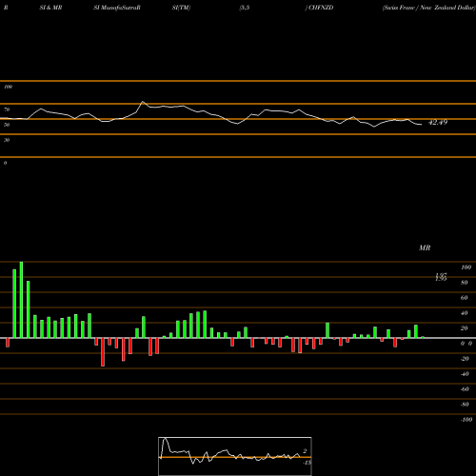
Task: Click the '2' value in mini chart
Action: pyautogui.click(x=305, y=451)
